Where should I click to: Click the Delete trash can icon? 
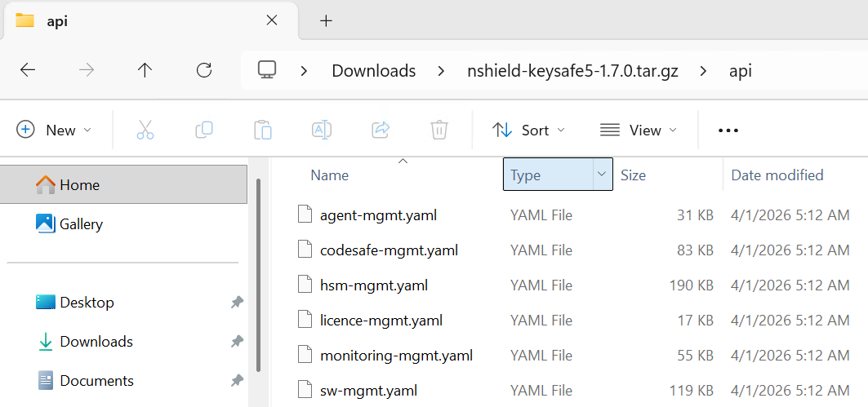[x=439, y=130]
